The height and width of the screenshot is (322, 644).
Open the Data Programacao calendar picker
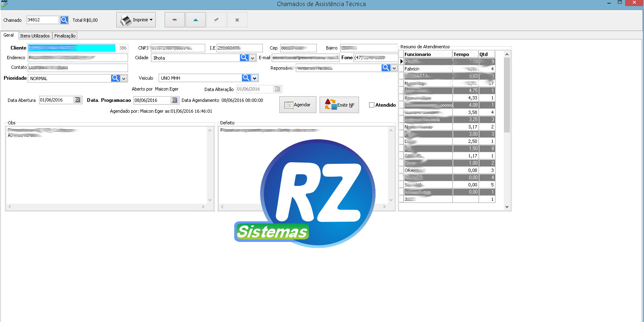click(x=174, y=100)
